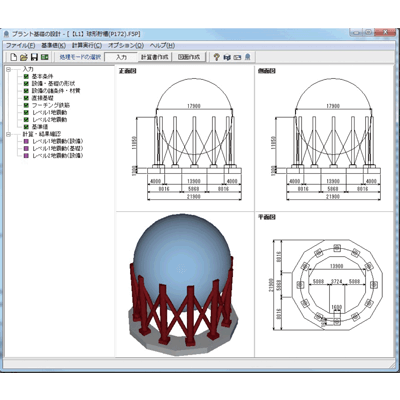
Task: Open the 基準値(K) menu
Action: [53, 45]
